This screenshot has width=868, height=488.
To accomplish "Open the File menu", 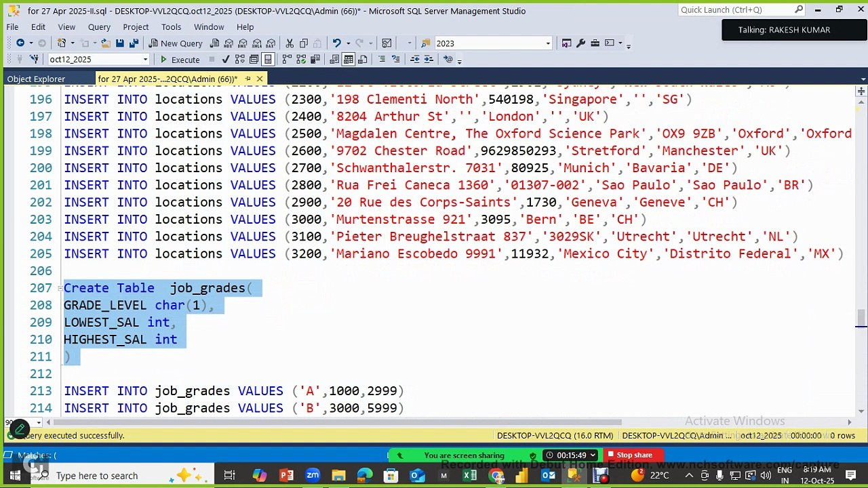I will coord(12,26).
